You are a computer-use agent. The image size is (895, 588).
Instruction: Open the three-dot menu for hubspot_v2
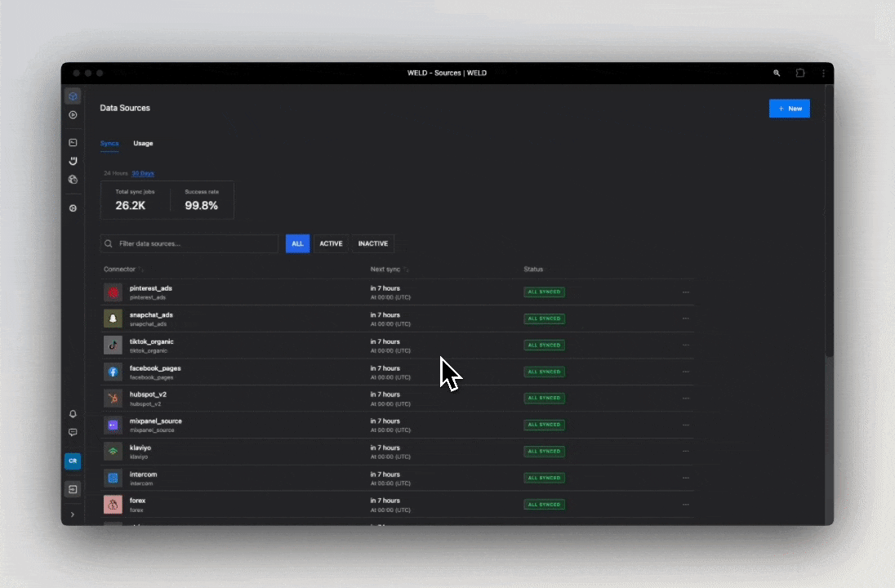pos(686,399)
